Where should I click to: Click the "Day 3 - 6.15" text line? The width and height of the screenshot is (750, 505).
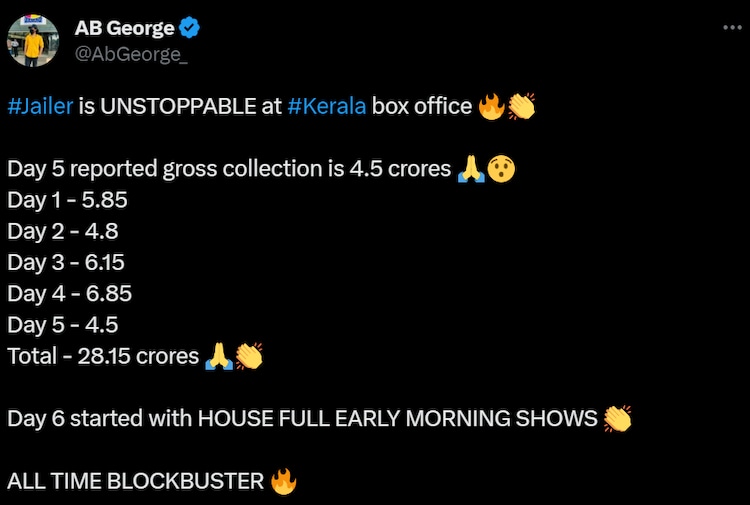point(66,262)
